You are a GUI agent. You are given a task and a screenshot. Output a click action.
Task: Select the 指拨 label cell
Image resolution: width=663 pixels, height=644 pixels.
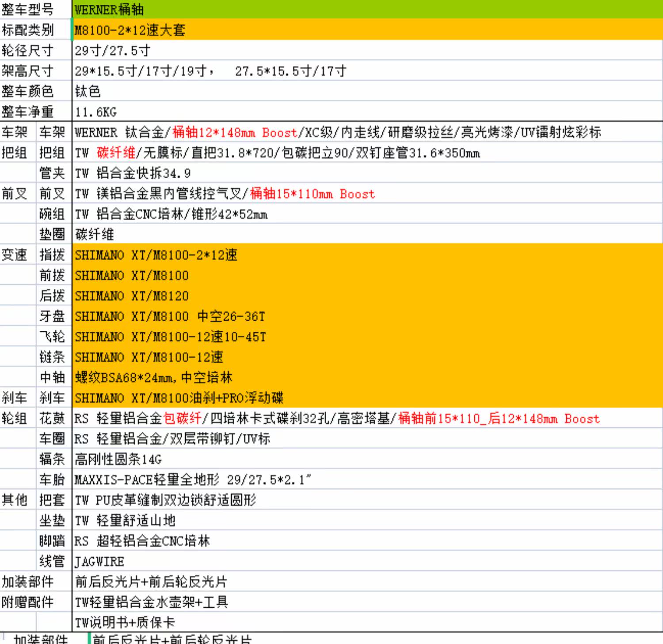coord(53,254)
